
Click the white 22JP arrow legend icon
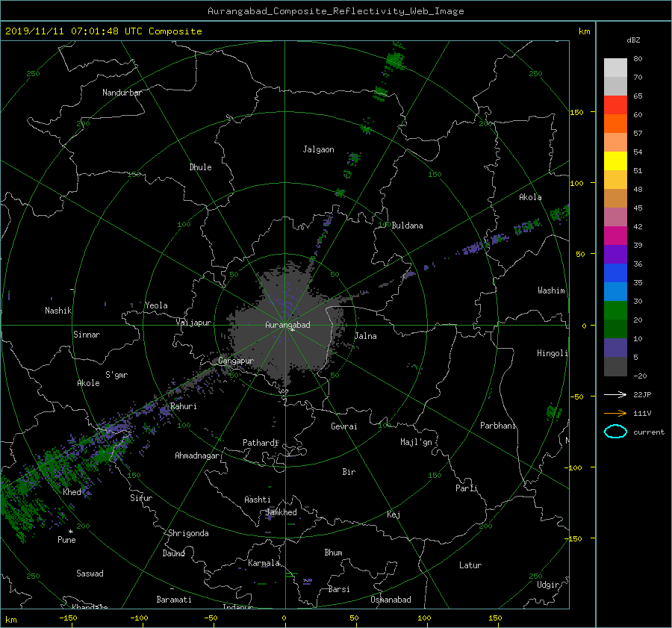coord(615,394)
